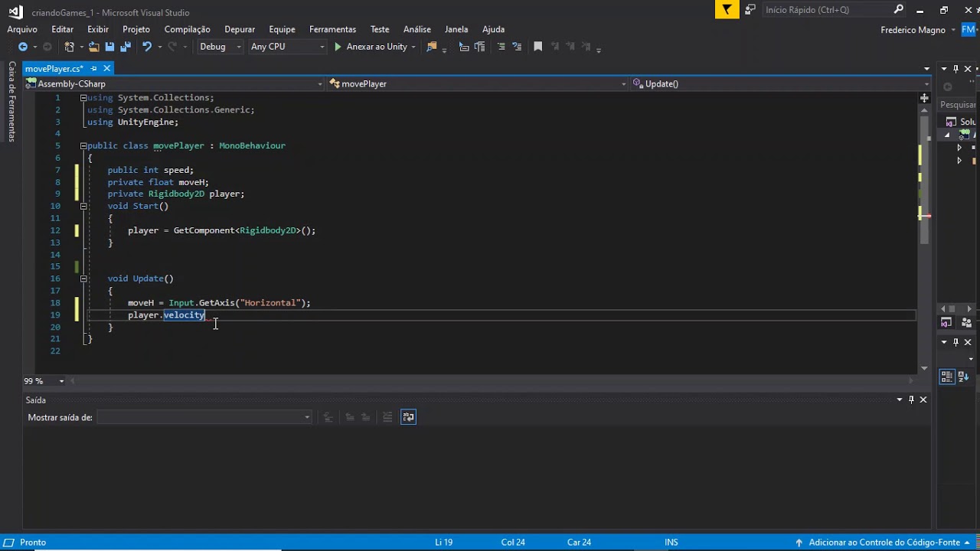The width and height of the screenshot is (980, 551).
Task: Collapse the Start() method outline
Action: [83, 206]
